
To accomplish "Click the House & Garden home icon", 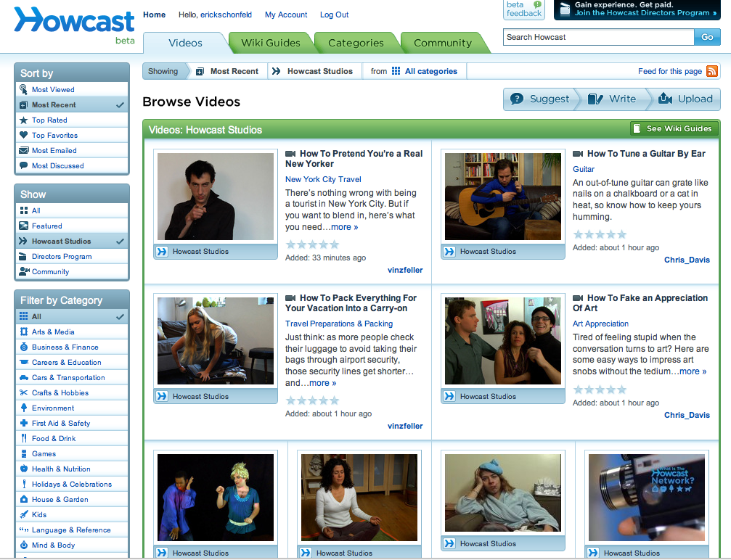I will pos(24,499).
